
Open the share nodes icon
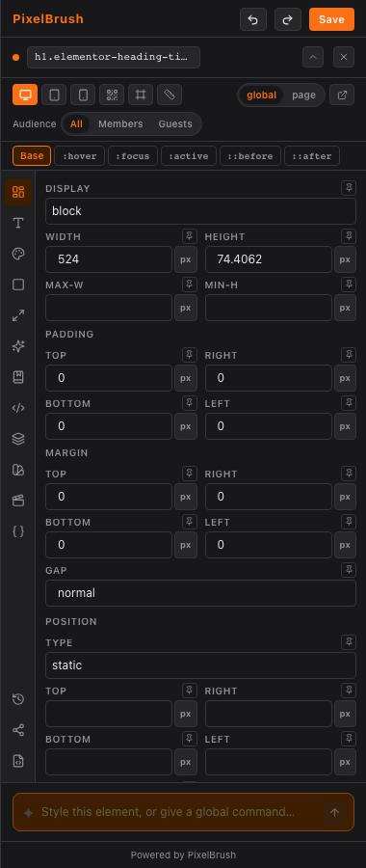click(x=18, y=730)
